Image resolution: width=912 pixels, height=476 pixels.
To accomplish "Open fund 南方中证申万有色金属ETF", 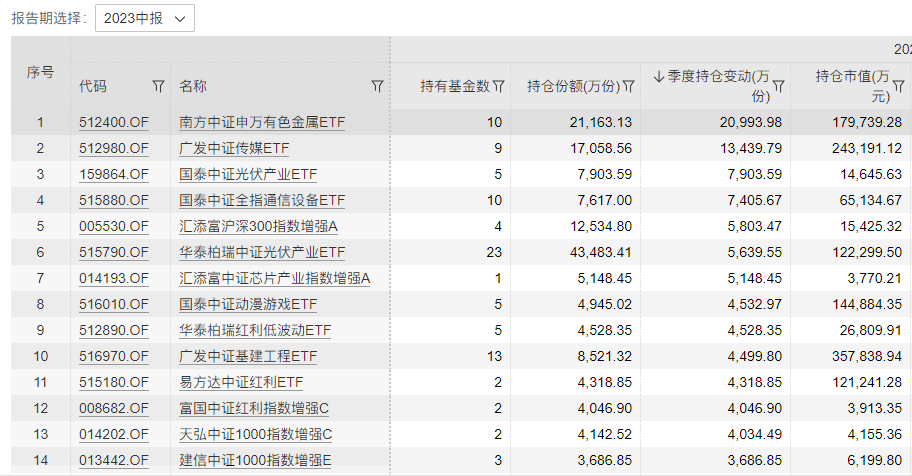I will [262, 122].
